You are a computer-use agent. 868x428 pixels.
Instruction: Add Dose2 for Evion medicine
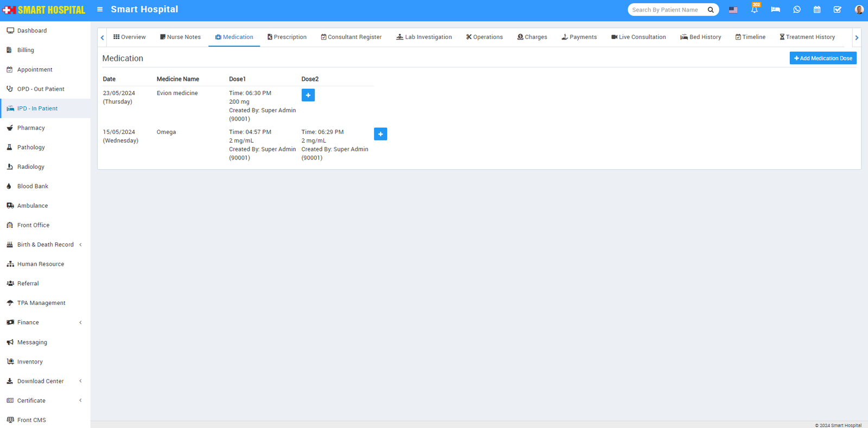click(308, 95)
